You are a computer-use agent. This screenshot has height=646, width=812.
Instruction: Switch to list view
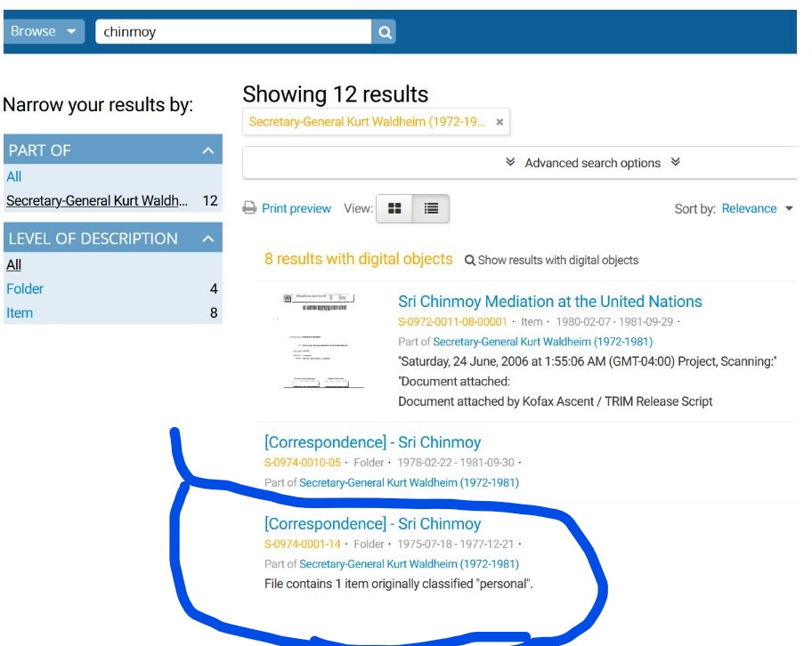point(431,208)
